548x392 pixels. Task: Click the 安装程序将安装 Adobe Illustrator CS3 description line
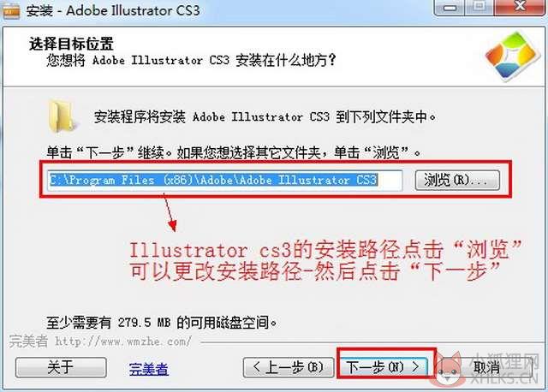[x=265, y=116]
